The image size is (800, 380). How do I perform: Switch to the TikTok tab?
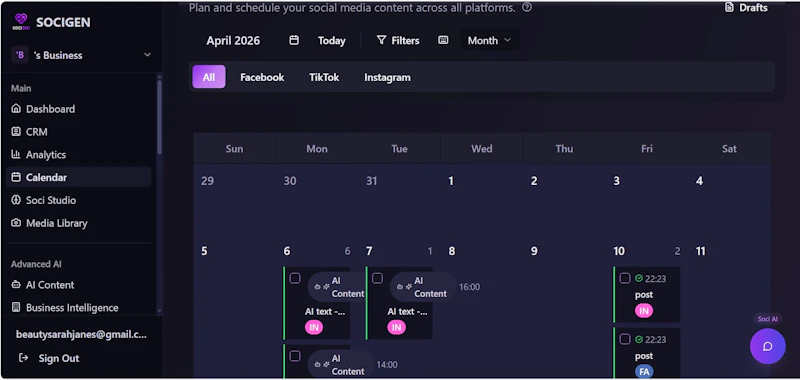324,78
